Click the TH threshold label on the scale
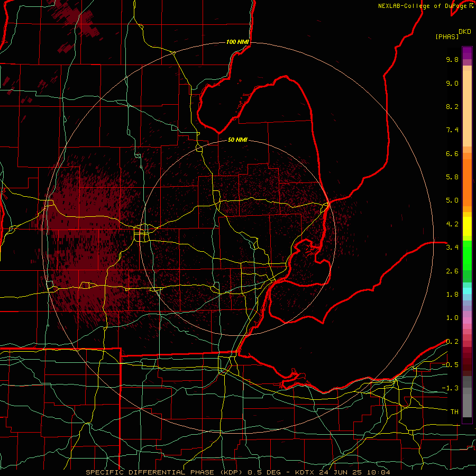The height and width of the screenshot is (476, 476). click(454, 412)
